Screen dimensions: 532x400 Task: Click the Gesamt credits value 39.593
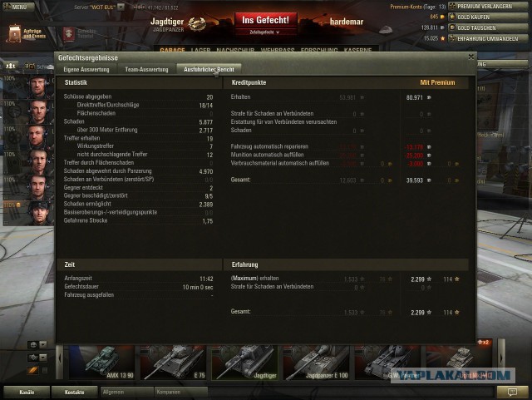pyautogui.click(x=414, y=180)
